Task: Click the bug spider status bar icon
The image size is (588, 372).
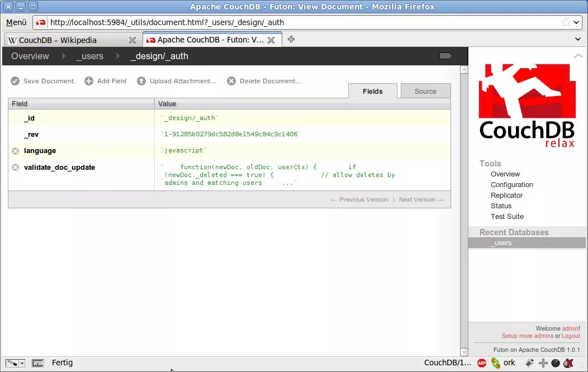Action: click(529, 363)
